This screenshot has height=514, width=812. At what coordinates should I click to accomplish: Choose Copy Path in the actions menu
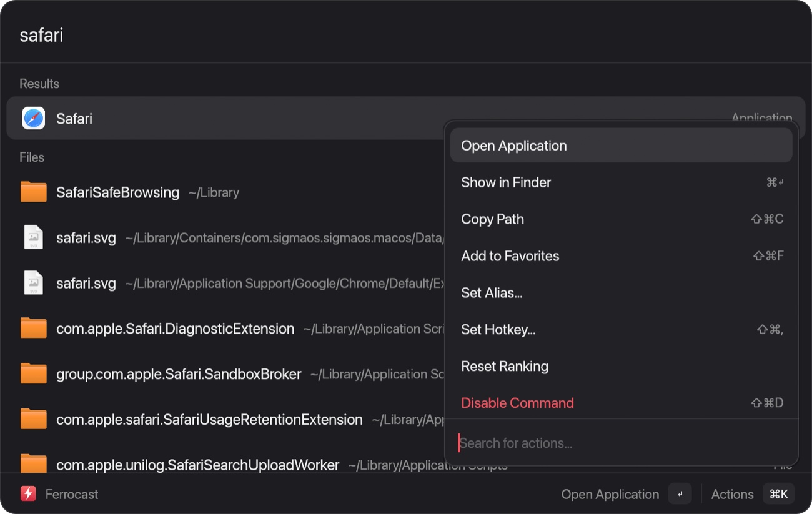coord(621,219)
